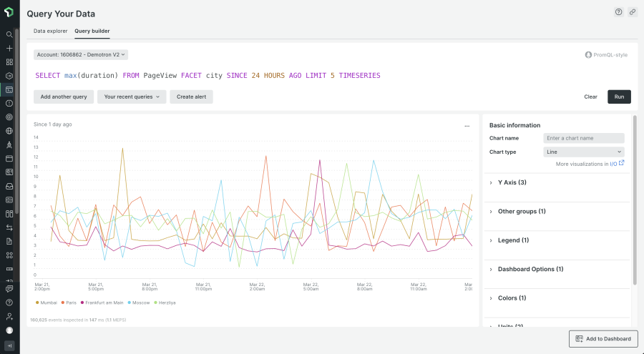Select the Query builder tab
This screenshot has width=644, height=354.
92,31
